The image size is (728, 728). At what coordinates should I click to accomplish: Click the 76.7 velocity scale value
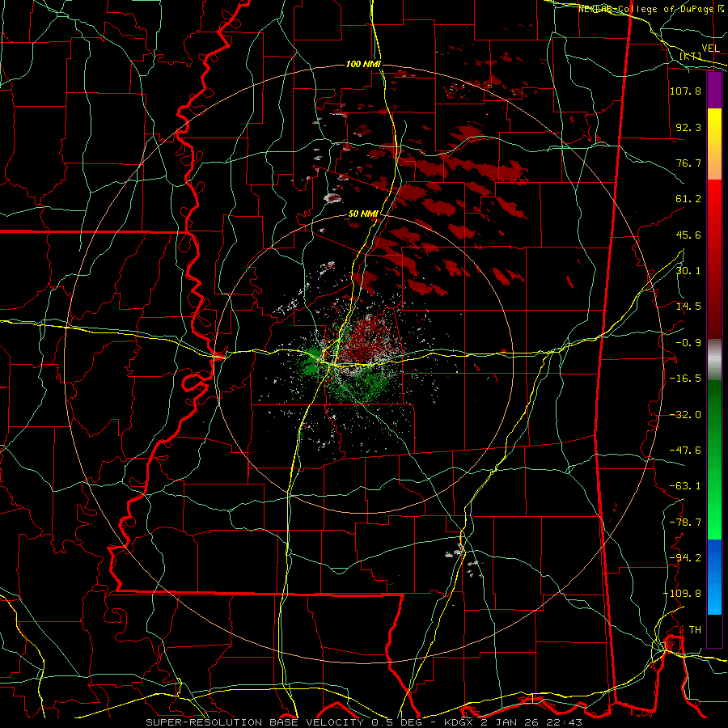tap(688, 163)
